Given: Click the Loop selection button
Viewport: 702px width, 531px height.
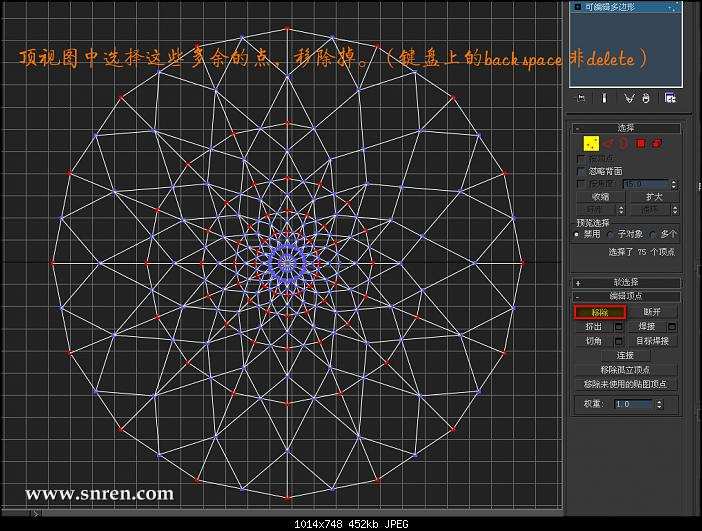Looking at the screenshot, I should [649, 210].
